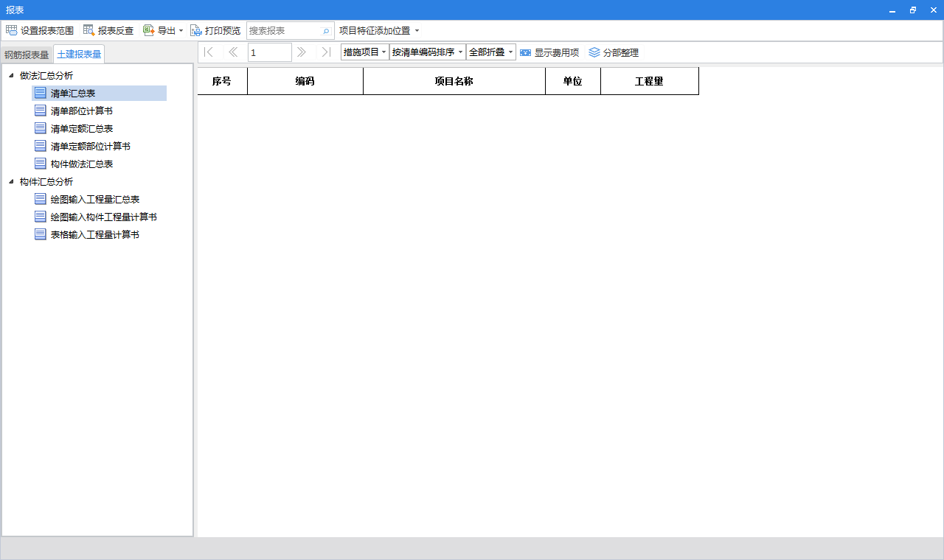Click the search magnifier icon
Image resolution: width=944 pixels, height=560 pixels.
coord(326,31)
